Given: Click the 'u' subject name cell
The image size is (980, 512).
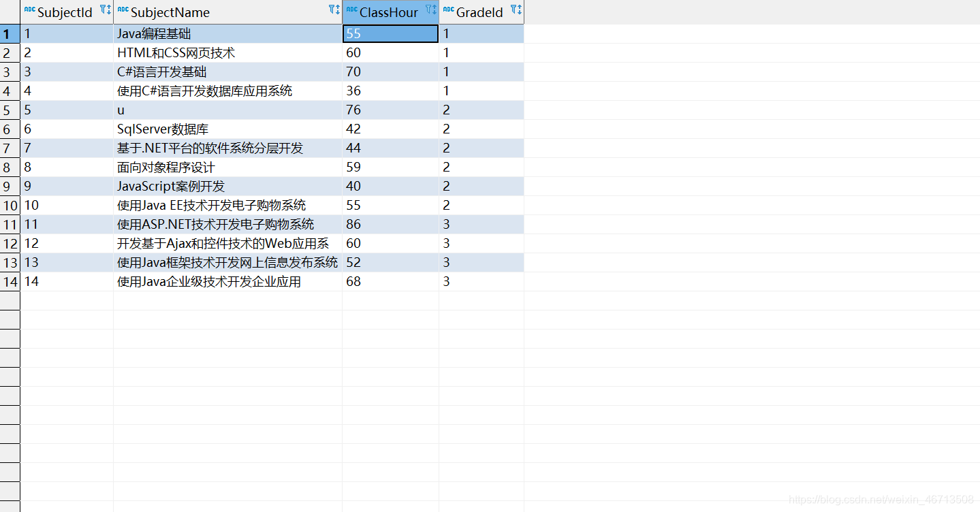Looking at the screenshot, I should pos(227,110).
